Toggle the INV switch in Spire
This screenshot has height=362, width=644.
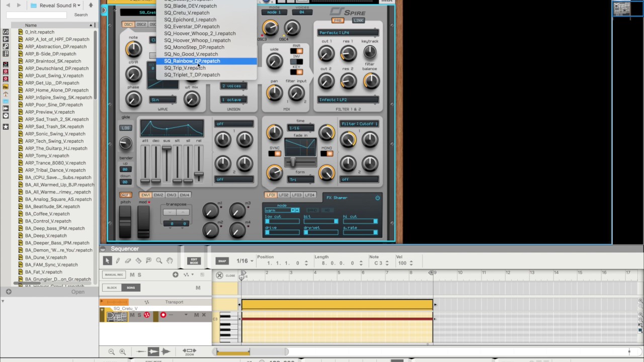296,61
